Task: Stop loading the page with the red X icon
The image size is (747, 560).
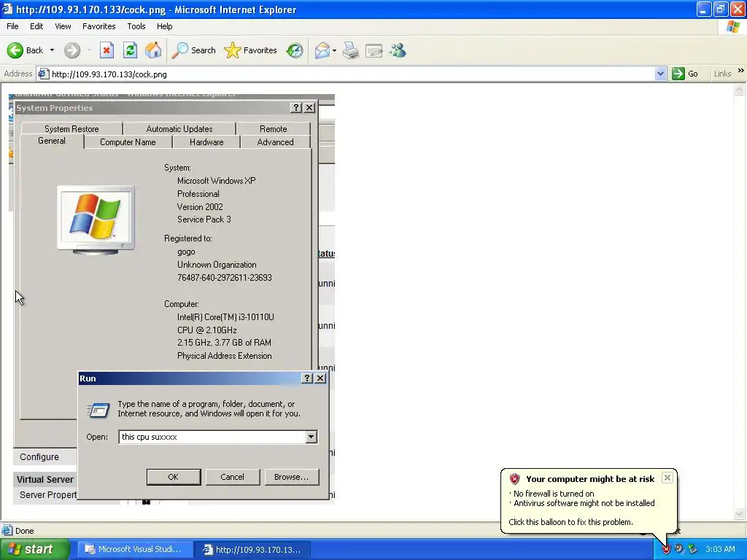Action: pos(107,50)
